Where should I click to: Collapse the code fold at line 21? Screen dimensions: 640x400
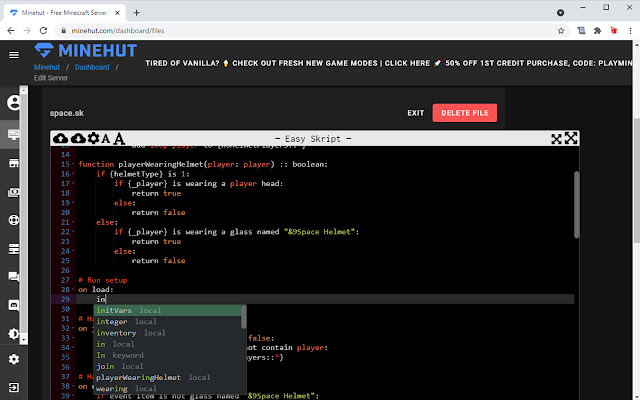click(x=73, y=222)
